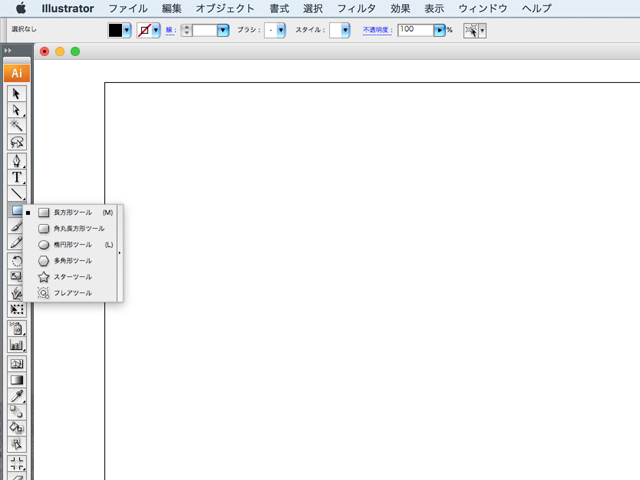Click the 線 stroke link label
The height and width of the screenshot is (480, 640).
point(170,30)
